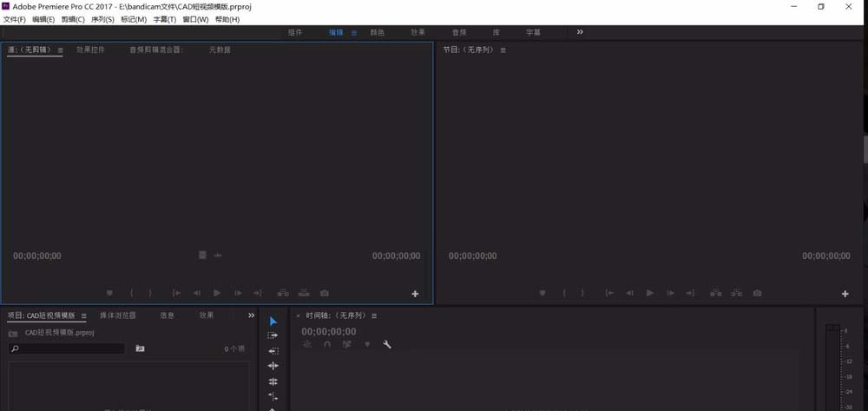Click the Project panel search field
Screen dimensions: 868x411
pyautogui.click(x=67, y=348)
